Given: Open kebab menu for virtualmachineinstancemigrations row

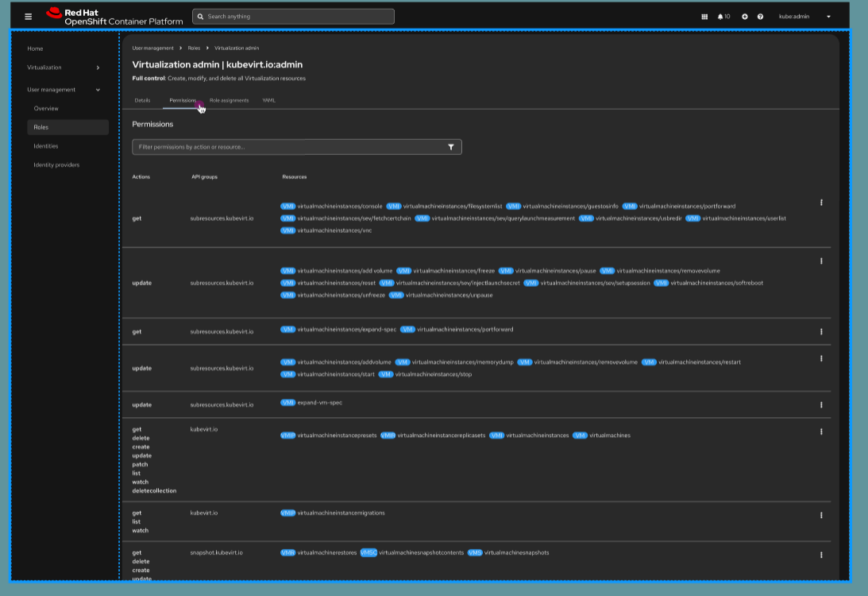Looking at the screenshot, I should click(821, 515).
